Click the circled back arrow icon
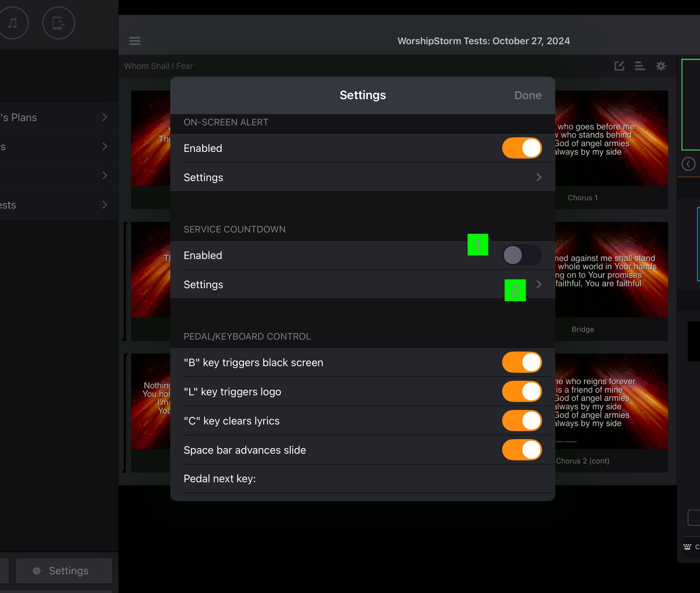700x593 pixels. 688,164
